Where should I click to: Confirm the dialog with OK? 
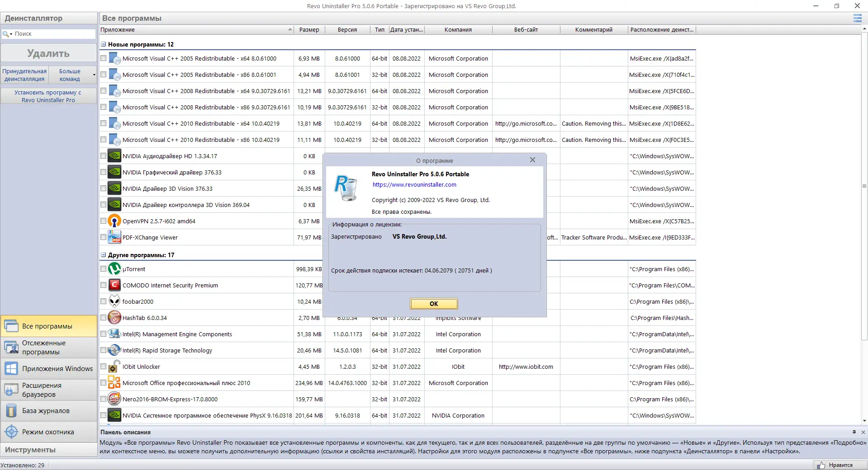(434, 304)
